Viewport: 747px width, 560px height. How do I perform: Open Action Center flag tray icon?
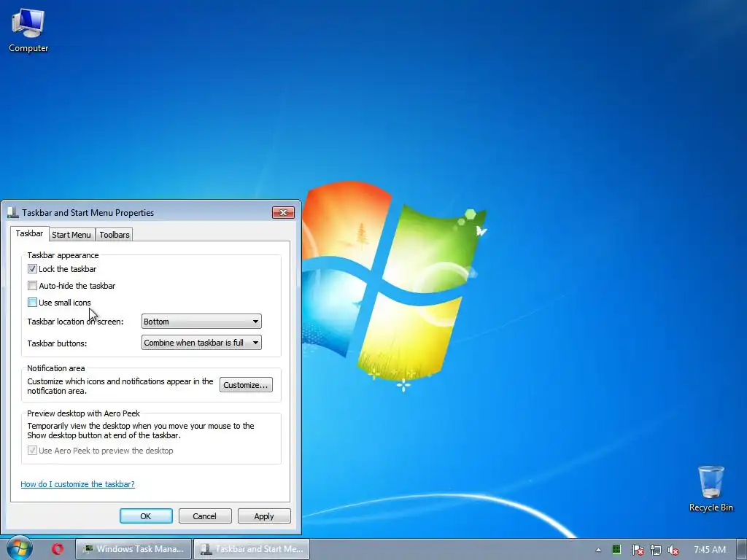coord(638,550)
